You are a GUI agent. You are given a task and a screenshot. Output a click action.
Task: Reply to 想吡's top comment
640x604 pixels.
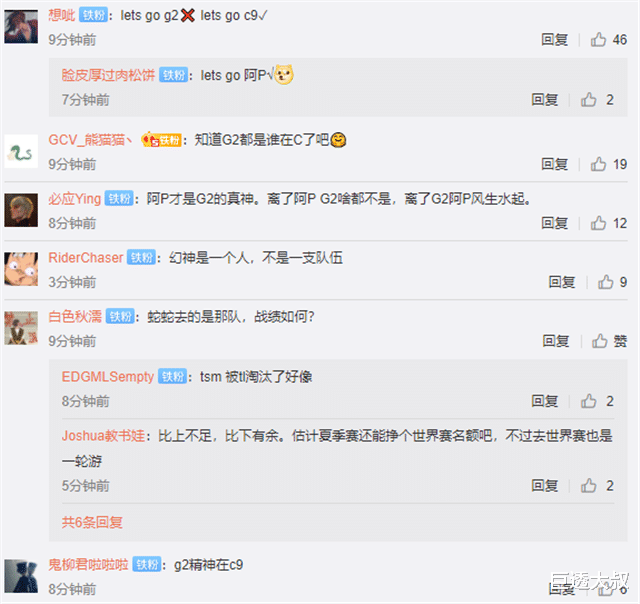pos(554,40)
